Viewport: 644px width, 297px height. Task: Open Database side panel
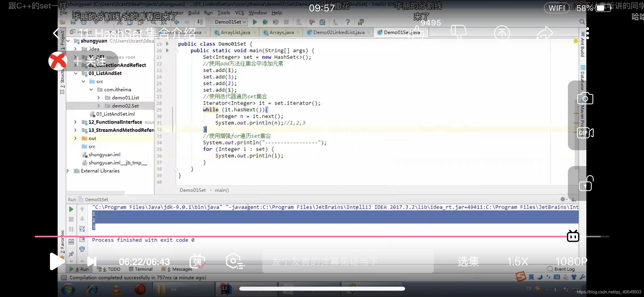click(583, 78)
